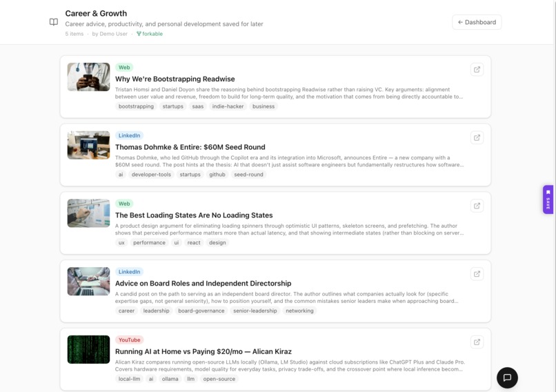Click the Alican Kiraz card description text
Image resolution: width=556 pixels, height=392 pixels.
290,365
